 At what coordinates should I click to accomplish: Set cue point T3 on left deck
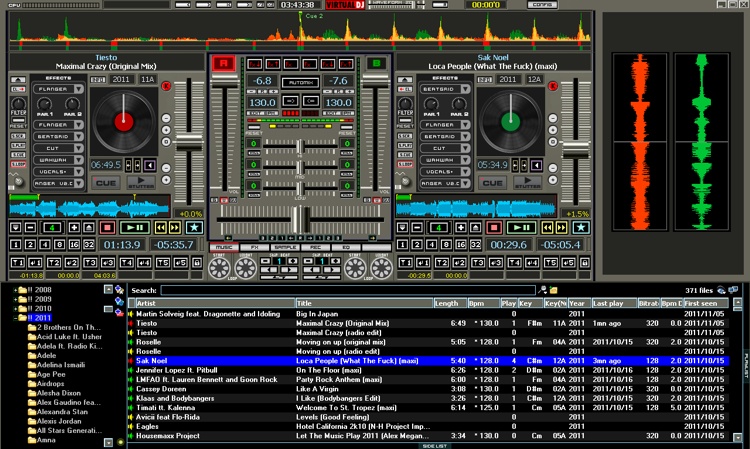coord(90,263)
